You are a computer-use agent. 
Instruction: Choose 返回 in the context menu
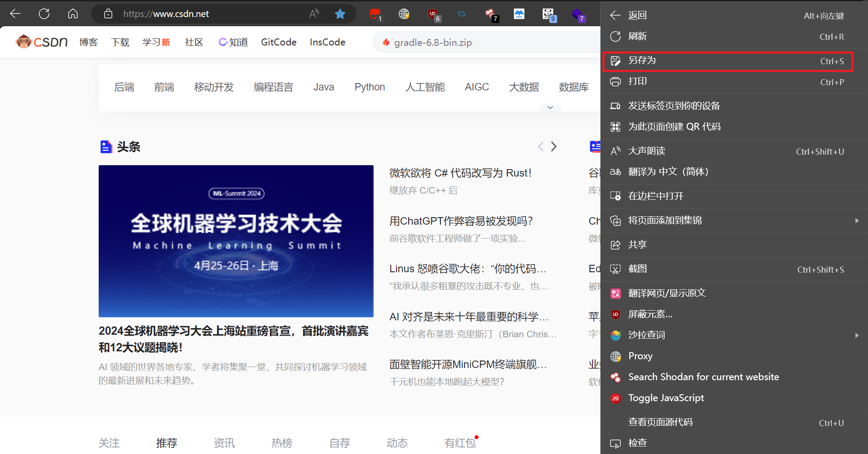click(x=734, y=15)
